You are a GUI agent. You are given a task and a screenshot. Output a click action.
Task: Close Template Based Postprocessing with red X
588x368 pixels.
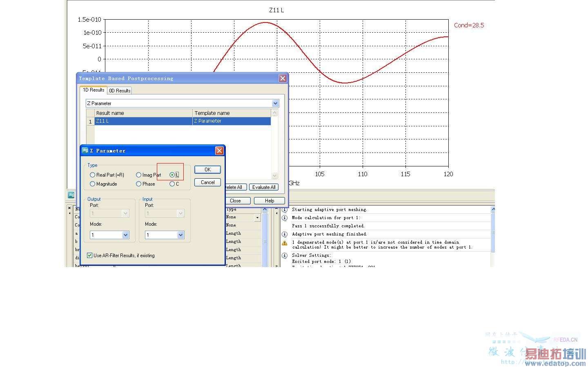coord(283,78)
